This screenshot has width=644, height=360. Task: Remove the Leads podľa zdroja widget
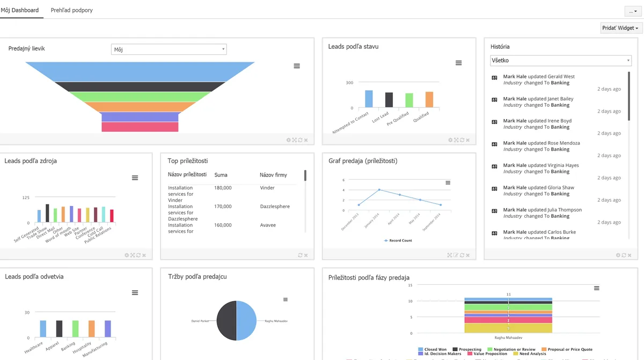(144, 255)
